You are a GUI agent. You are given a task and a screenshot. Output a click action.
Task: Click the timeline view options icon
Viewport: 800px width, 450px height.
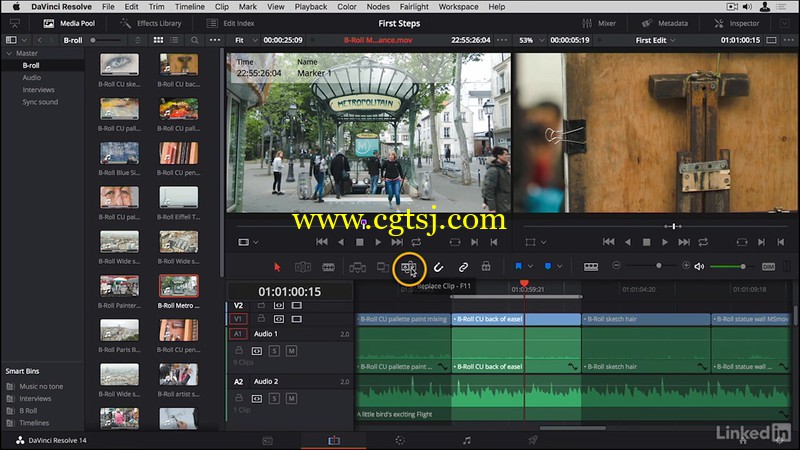591,266
